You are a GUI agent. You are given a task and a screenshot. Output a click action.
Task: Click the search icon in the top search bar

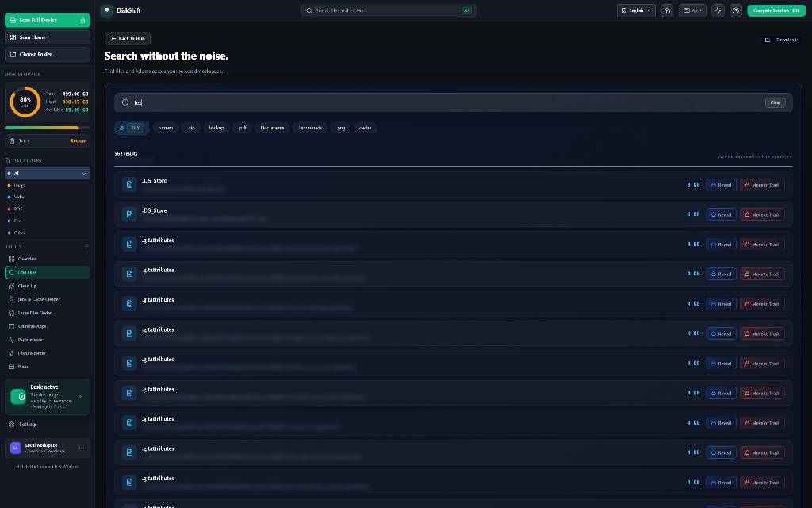[x=309, y=10]
